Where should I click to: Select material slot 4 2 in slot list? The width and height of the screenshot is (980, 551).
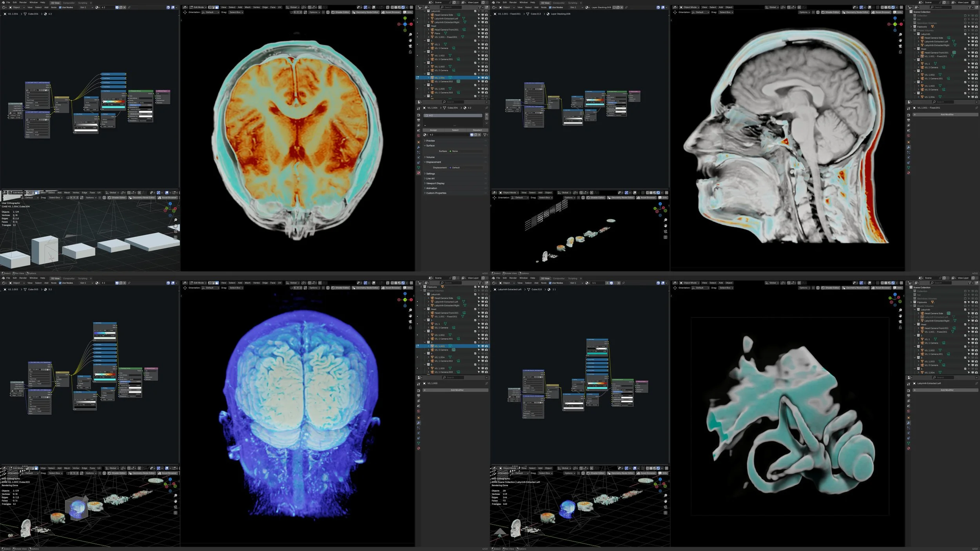click(x=453, y=116)
